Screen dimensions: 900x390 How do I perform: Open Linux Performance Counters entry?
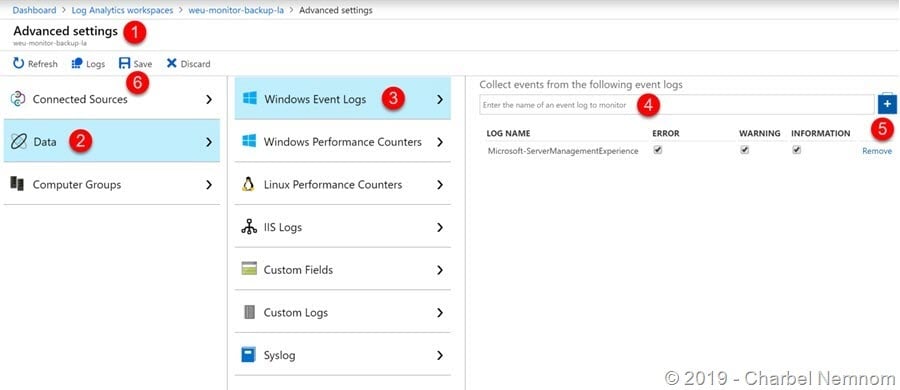click(343, 184)
